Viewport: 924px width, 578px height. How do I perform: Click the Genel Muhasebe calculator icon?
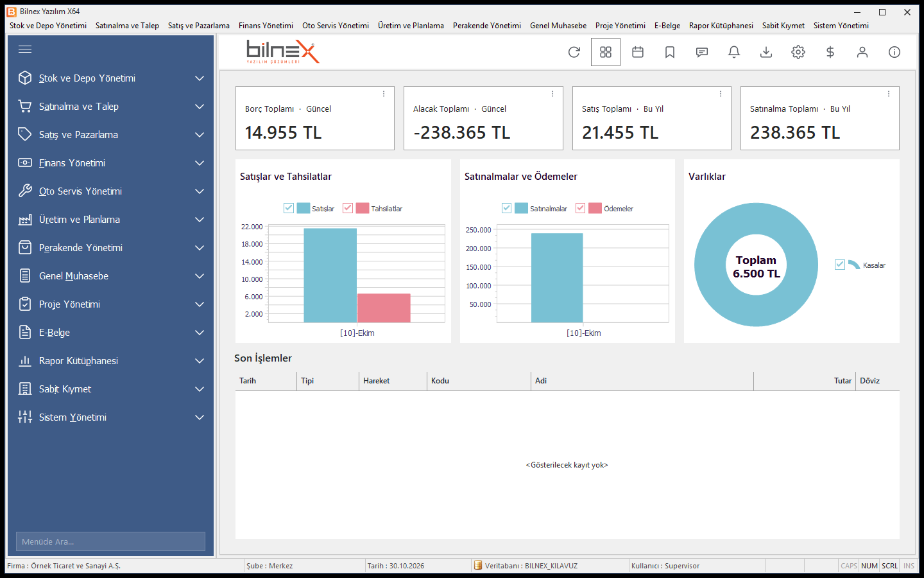25,276
